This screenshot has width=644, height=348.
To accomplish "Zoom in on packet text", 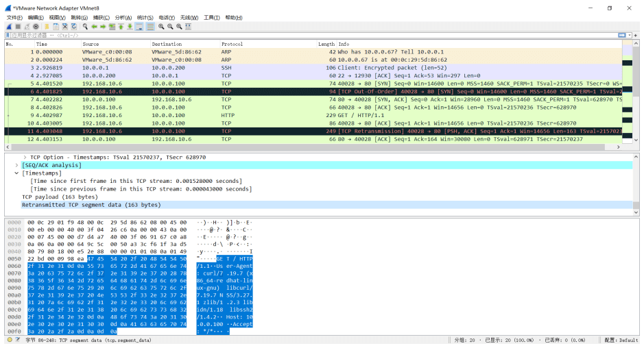I will coord(161,27).
